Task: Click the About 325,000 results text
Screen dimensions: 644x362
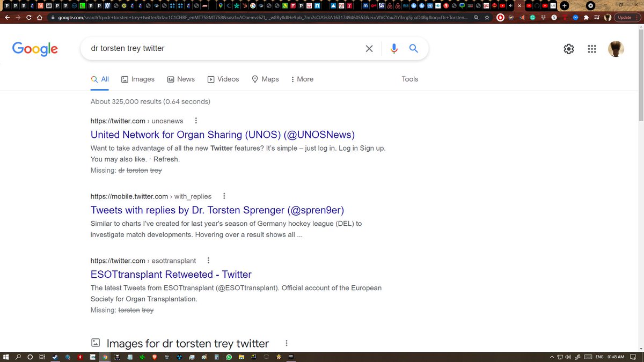Action: (x=150, y=101)
